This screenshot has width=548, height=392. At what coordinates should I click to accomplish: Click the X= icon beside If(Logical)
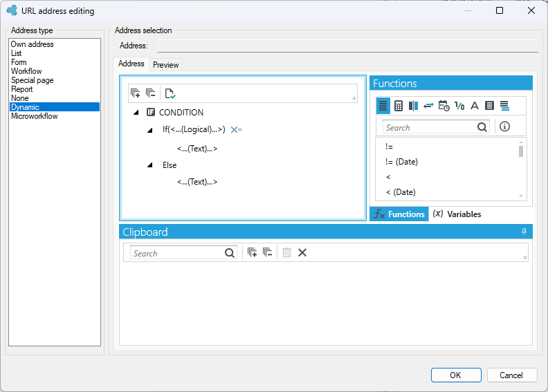[x=236, y=129]
